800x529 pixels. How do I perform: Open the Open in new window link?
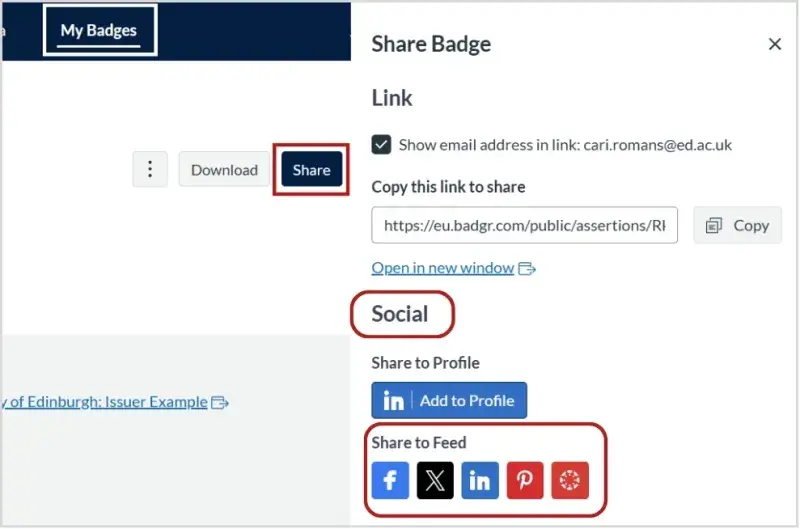pyautogui.click(x=442, y=268)
